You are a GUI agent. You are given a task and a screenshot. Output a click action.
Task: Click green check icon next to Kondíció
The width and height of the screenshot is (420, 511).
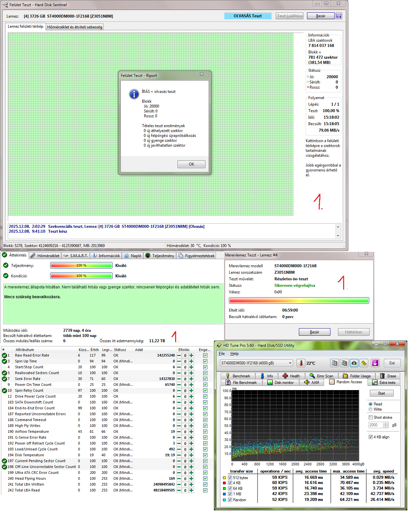coord(6,276)
